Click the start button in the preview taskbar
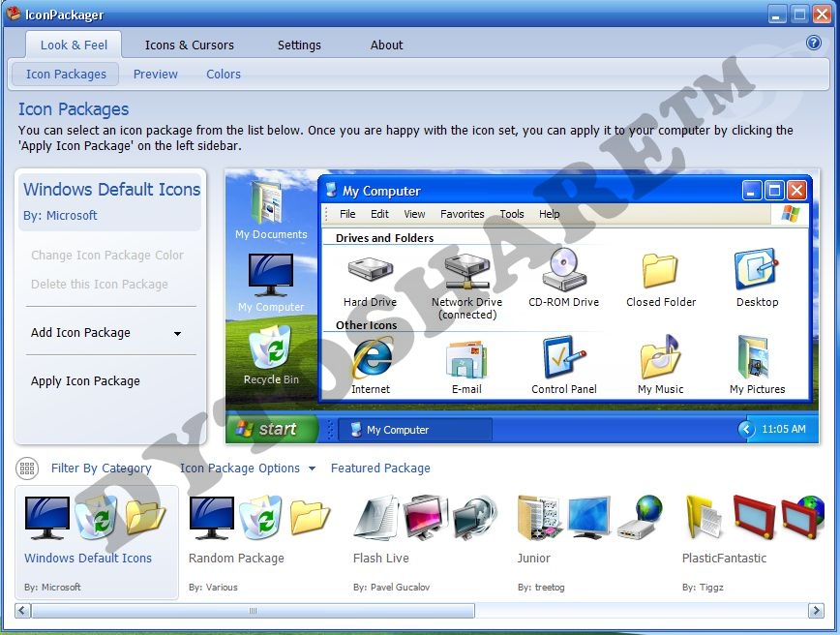 [272, 429]
